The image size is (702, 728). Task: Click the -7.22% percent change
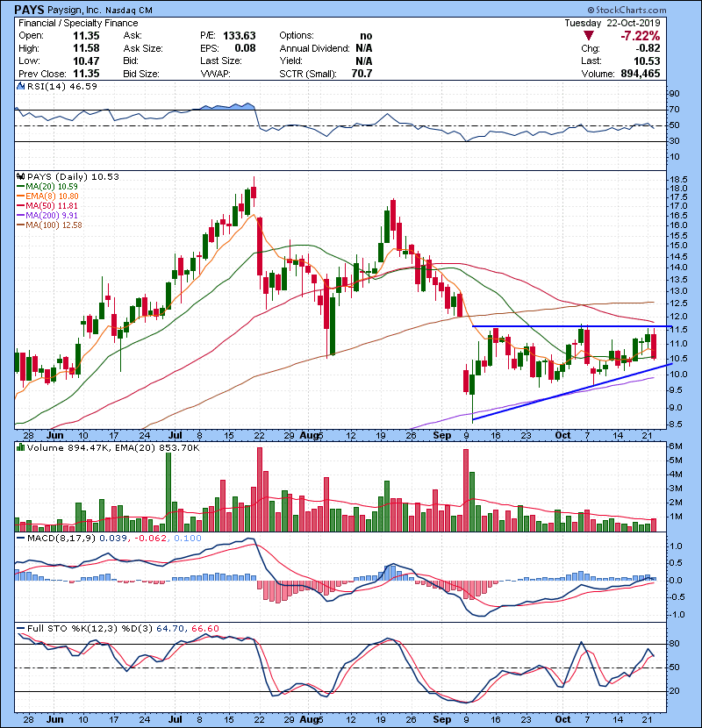(x=641, y=36)
